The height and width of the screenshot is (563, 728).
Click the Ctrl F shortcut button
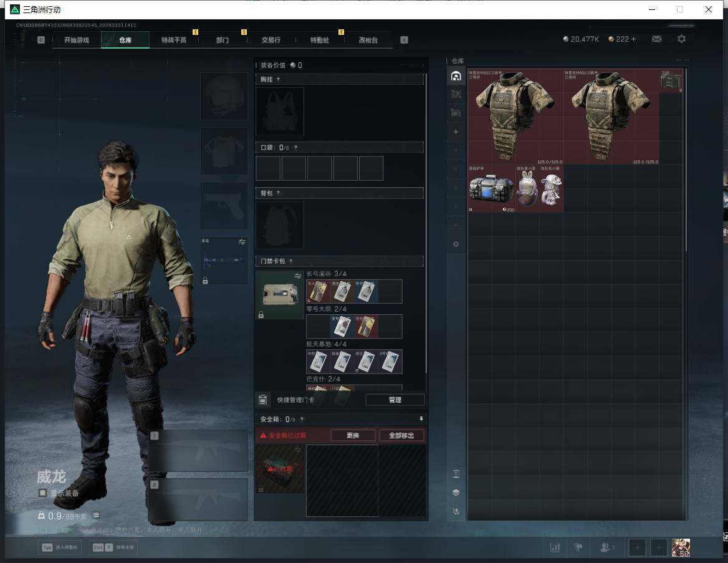[x=113, y=547]
